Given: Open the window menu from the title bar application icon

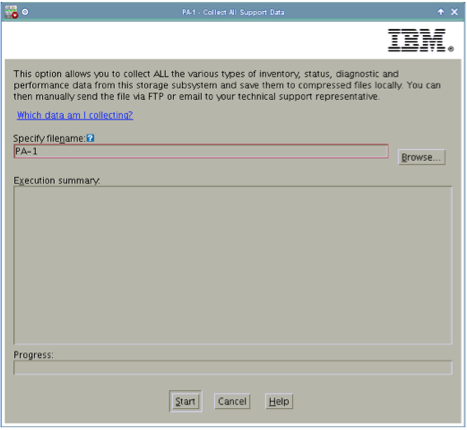Looking at the screenshot, I should [x=11, y=12].
